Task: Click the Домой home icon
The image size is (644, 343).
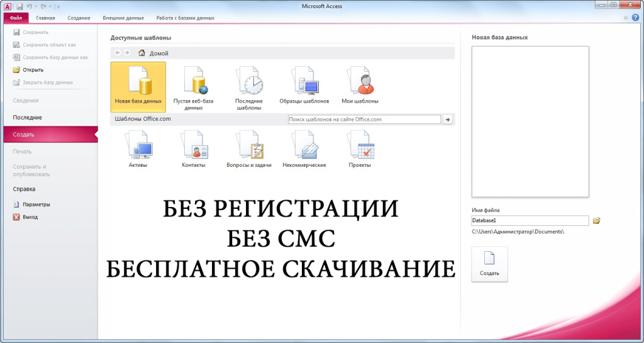Action: pyautogui.click(x=142, y=53)
